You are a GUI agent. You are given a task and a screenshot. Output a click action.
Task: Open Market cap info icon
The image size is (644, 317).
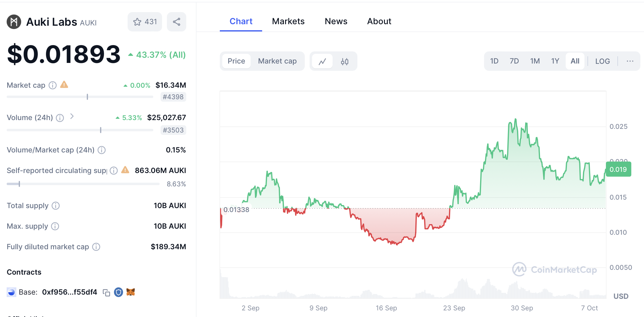pos(53,85)
